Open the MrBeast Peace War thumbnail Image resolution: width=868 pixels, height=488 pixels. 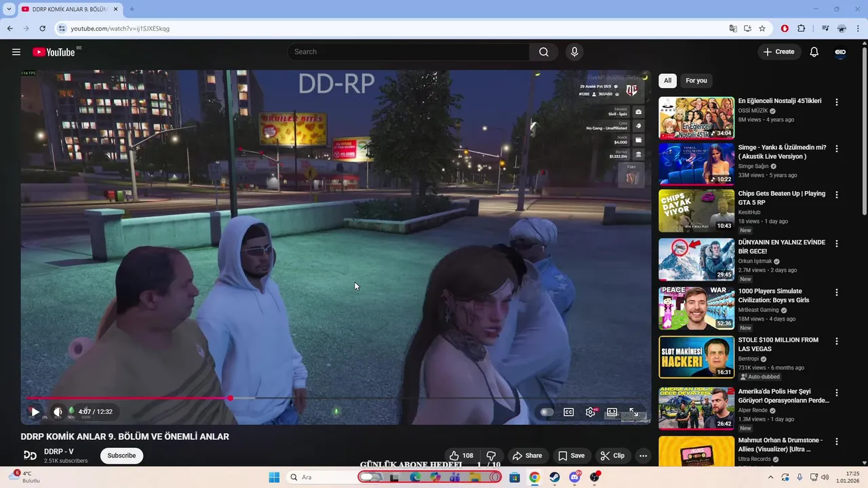coord(696,308)
